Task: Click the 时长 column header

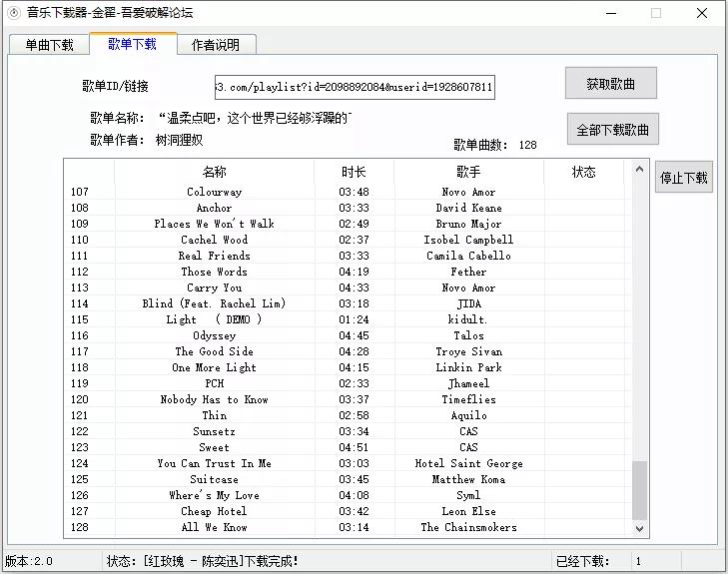Action: click(x=354, y=172)
